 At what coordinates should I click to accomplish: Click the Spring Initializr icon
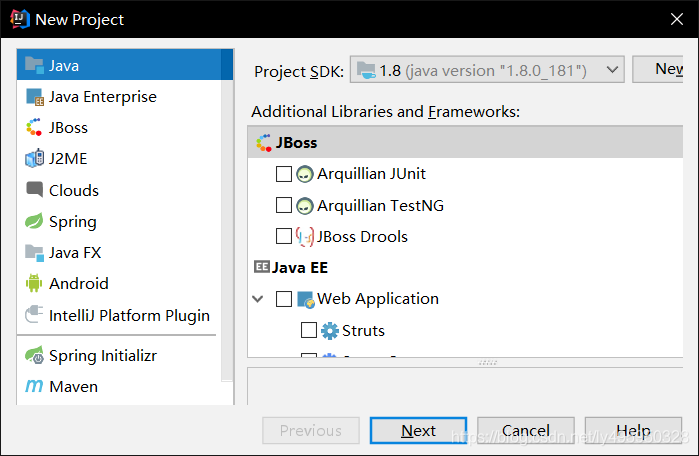[34, 355]
